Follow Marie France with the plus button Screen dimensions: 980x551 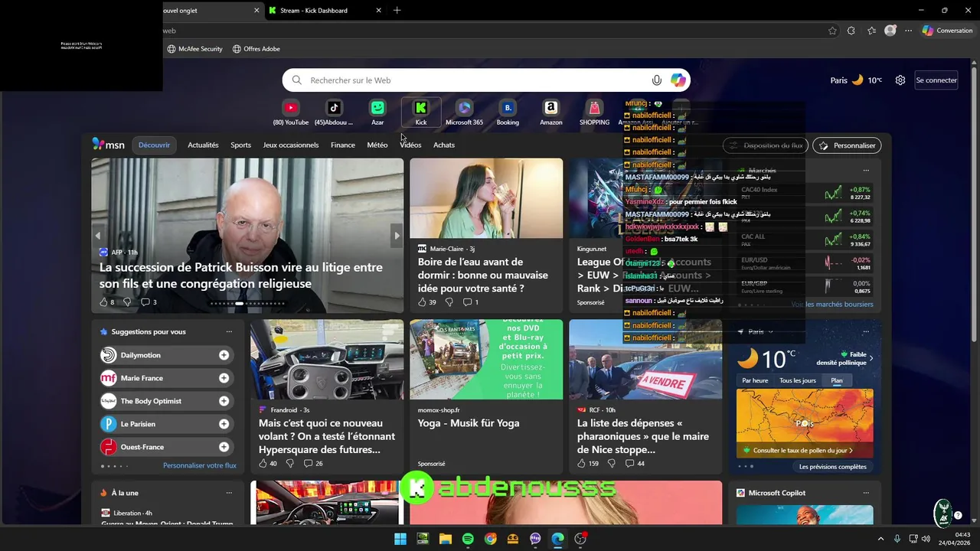[x=224, y=378]
